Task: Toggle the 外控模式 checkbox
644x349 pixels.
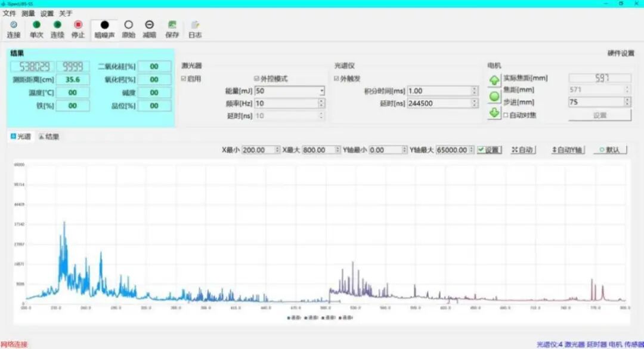Action: click(257, 79)
